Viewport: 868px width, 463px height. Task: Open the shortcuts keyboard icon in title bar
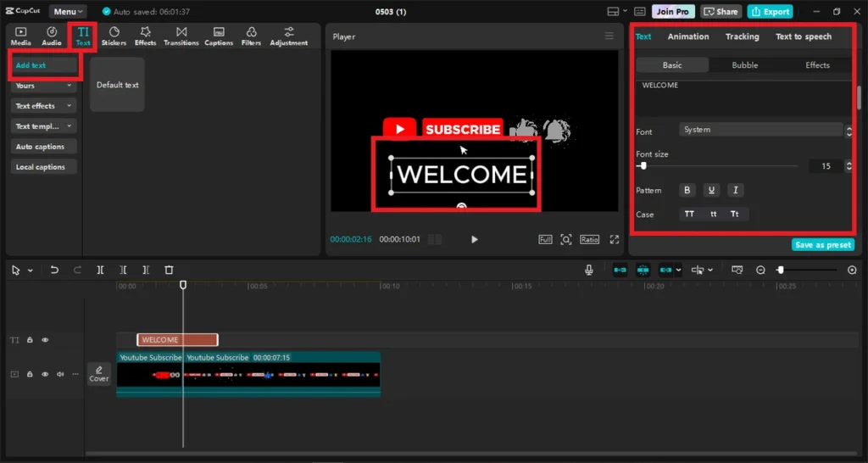point(640,11)
